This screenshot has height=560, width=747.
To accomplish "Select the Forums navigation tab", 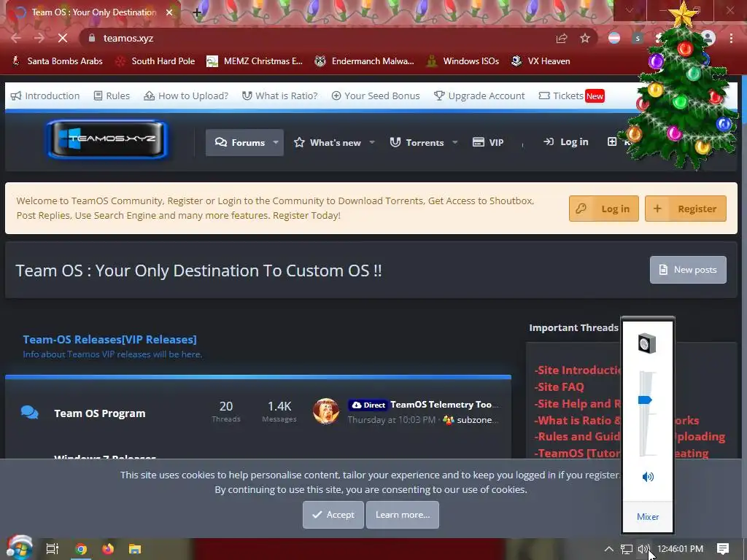I will [240, 142].
